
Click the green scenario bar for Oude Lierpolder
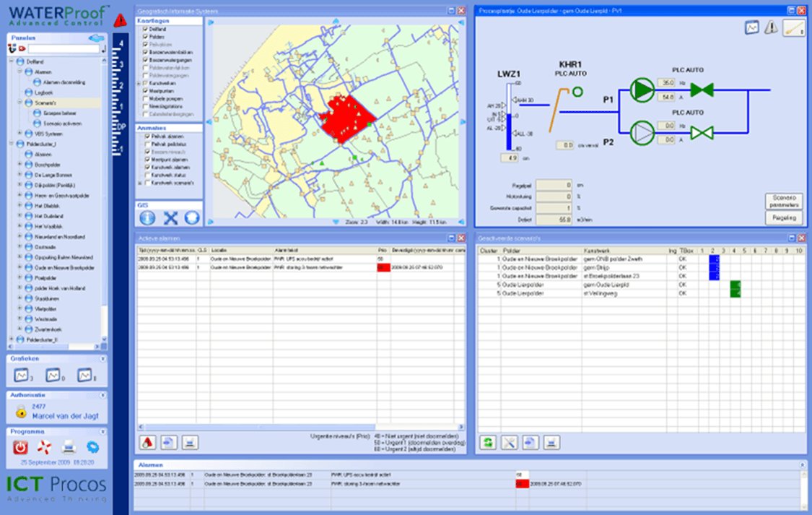pos(735,289)
